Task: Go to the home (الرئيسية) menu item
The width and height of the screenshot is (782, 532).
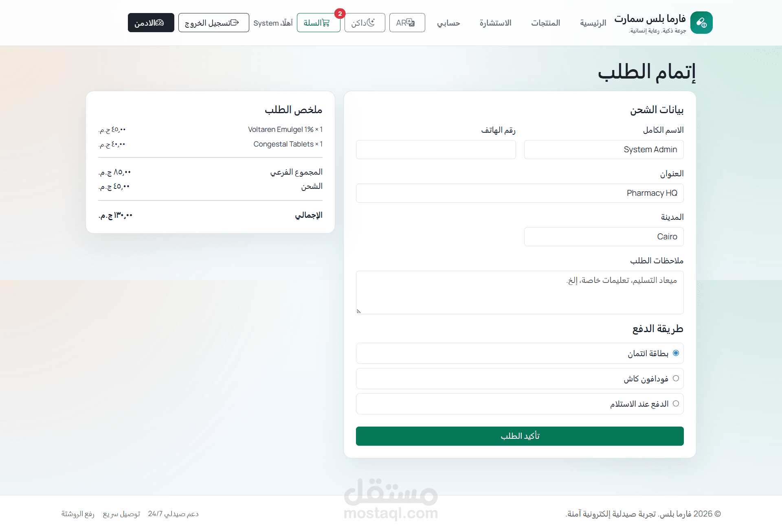Action: click(x=593, y=23)
